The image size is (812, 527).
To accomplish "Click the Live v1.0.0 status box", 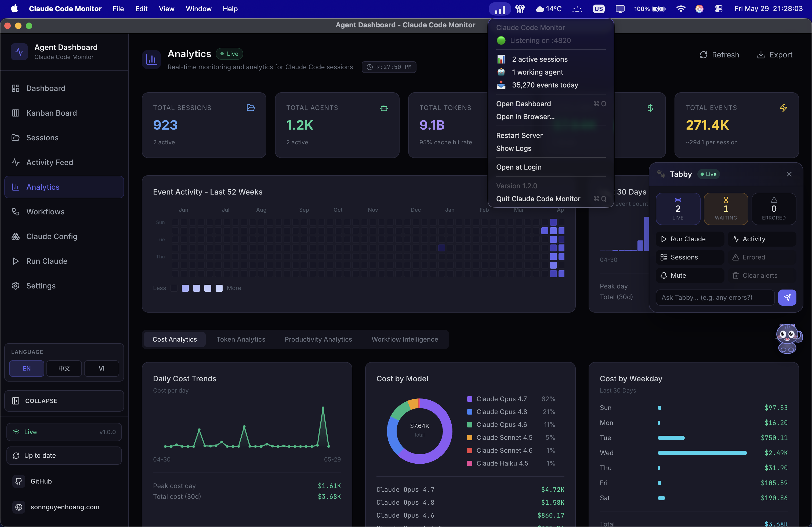I will tap(64, 432).
